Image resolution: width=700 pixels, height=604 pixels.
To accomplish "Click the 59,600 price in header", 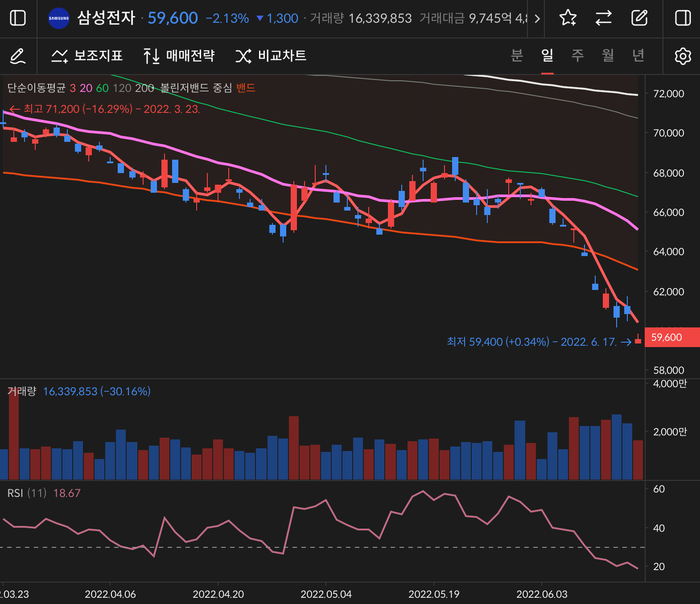I will [173, 18].
